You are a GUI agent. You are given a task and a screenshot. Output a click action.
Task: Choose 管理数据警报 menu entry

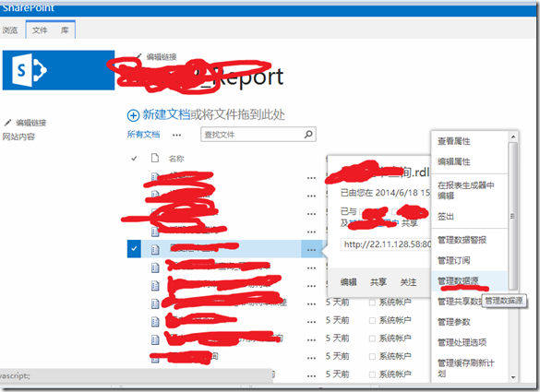(462, 240)
